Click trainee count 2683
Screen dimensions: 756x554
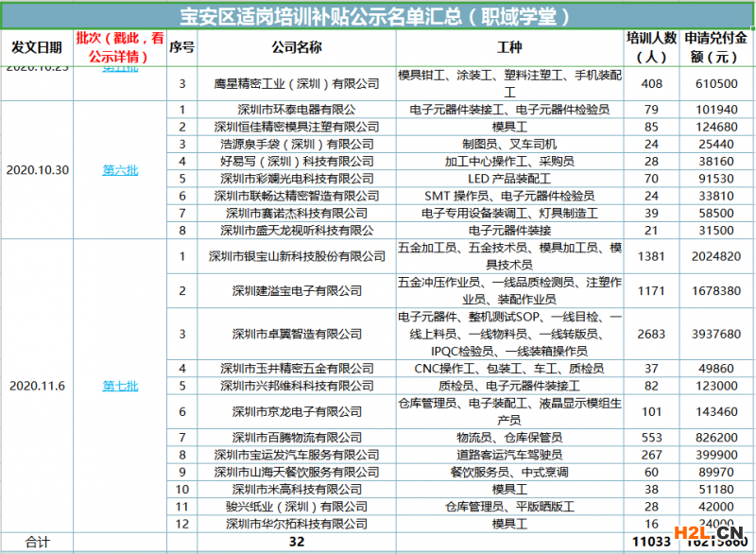[x=651, y=334]
